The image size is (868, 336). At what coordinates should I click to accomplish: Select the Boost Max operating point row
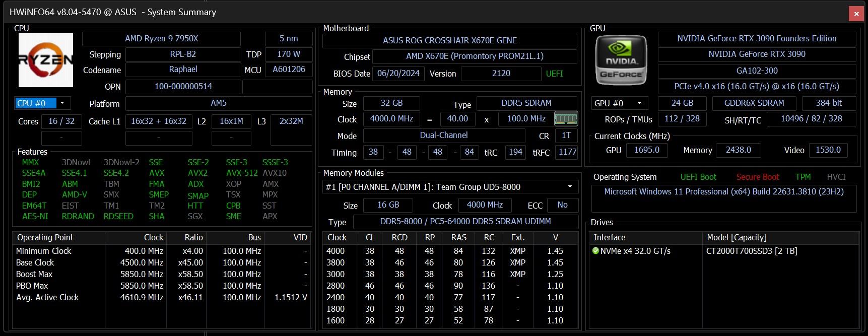pyautogui.click(x=162, y=274)
